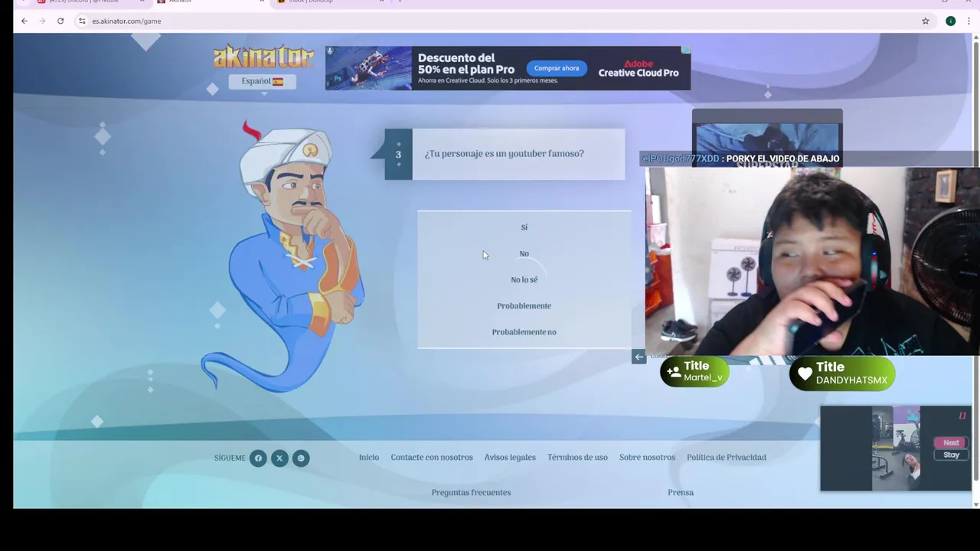Click the follower badge Martel_v
The width and height of the screenshot is (980, 551).
click(x=694, y=372)
